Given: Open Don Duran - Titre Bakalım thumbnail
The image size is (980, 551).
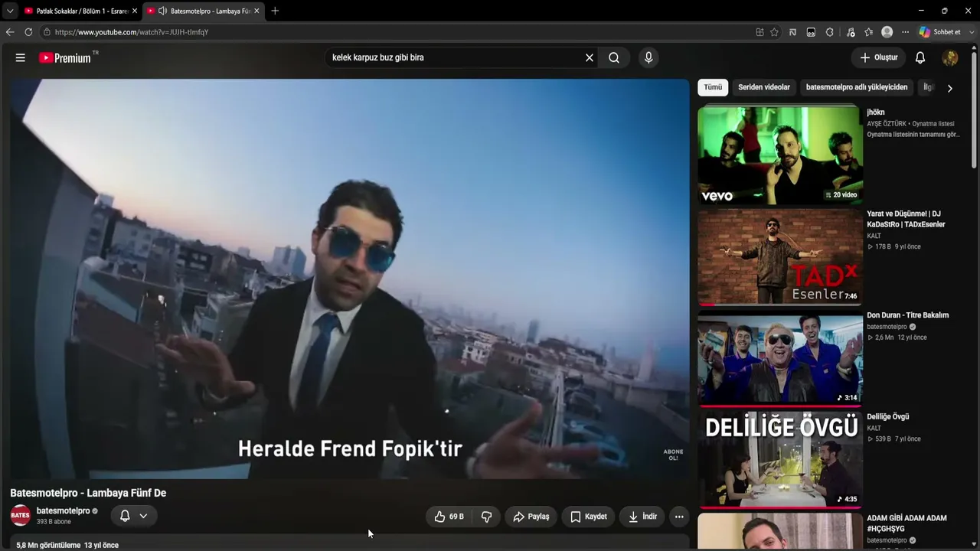Looking at the screenshot, I should pos(780,359).
